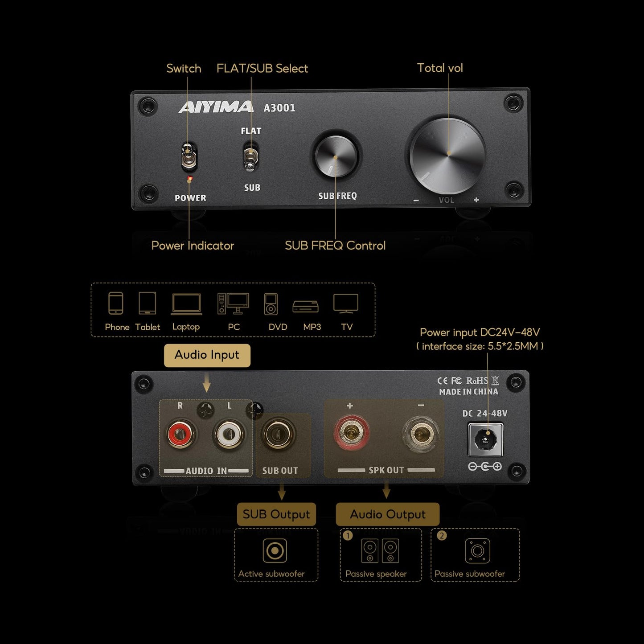Click the Audio Input label

coord(207,355)
